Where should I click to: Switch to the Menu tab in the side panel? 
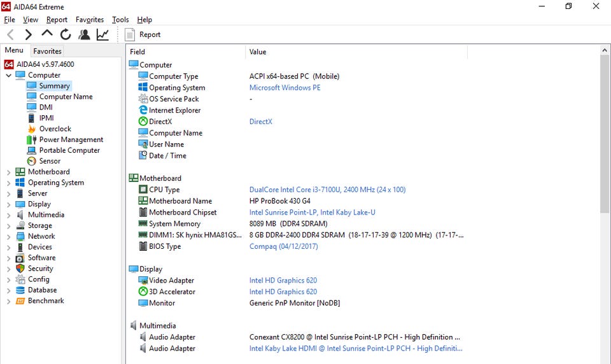coord(14,50)
